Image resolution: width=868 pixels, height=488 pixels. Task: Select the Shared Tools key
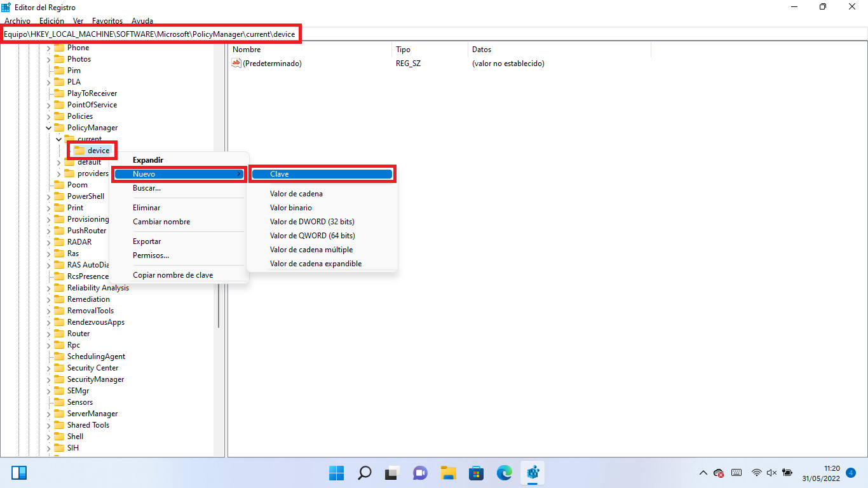coord(88,425)
